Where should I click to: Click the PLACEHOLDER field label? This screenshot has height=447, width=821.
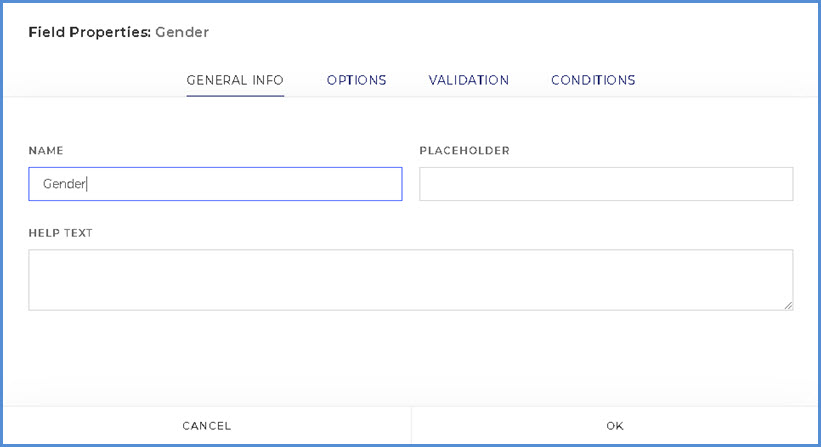click(464, 151)
